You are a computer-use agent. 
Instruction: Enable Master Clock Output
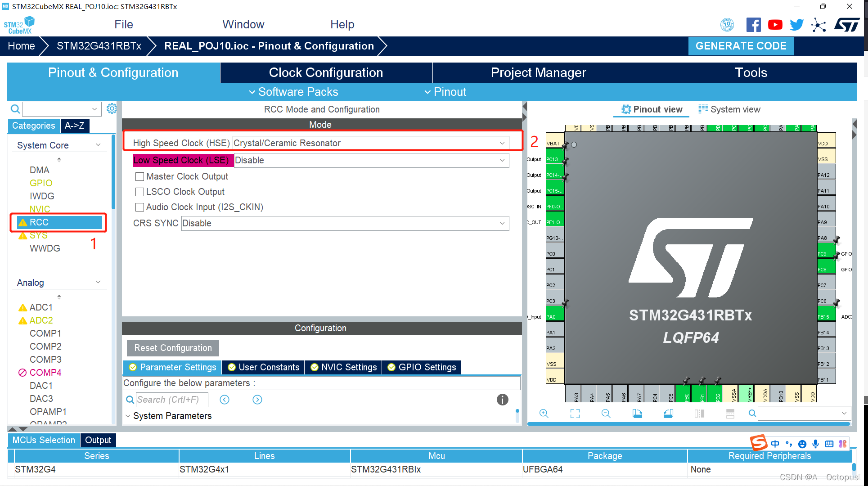pyautogui.click(x=140, y=177)
